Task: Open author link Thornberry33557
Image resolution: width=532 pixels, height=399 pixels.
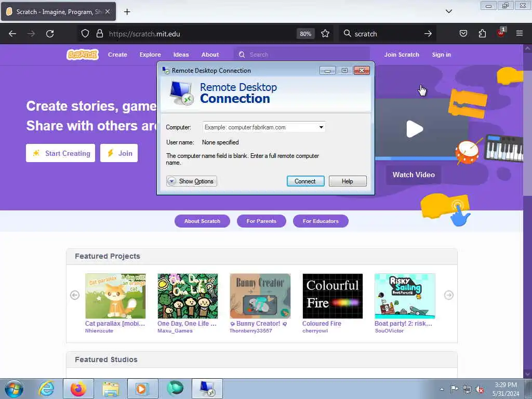Action: click(251, 331)
